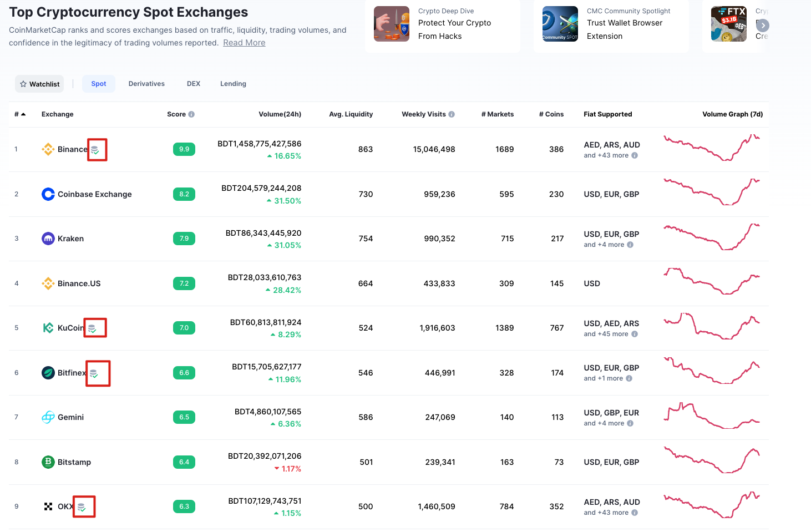This screenshot has height=532, width=811.
Task: Open the Read More link
Action: coord(244,43)
